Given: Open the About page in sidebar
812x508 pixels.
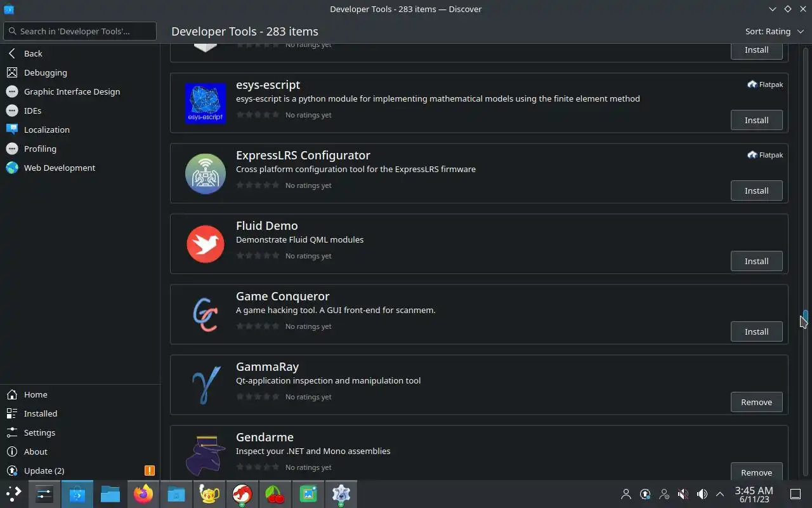Looking at the screenshot, I should (80, 451).
